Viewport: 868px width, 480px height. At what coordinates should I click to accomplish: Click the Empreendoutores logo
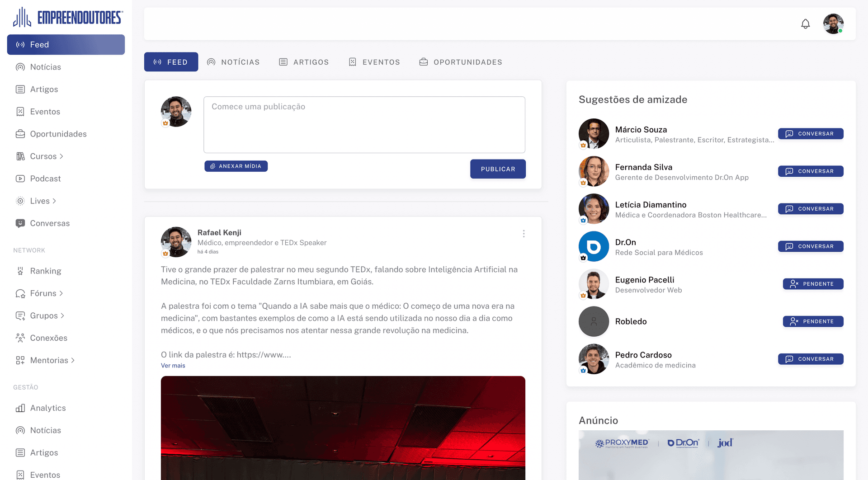[68, 18]
